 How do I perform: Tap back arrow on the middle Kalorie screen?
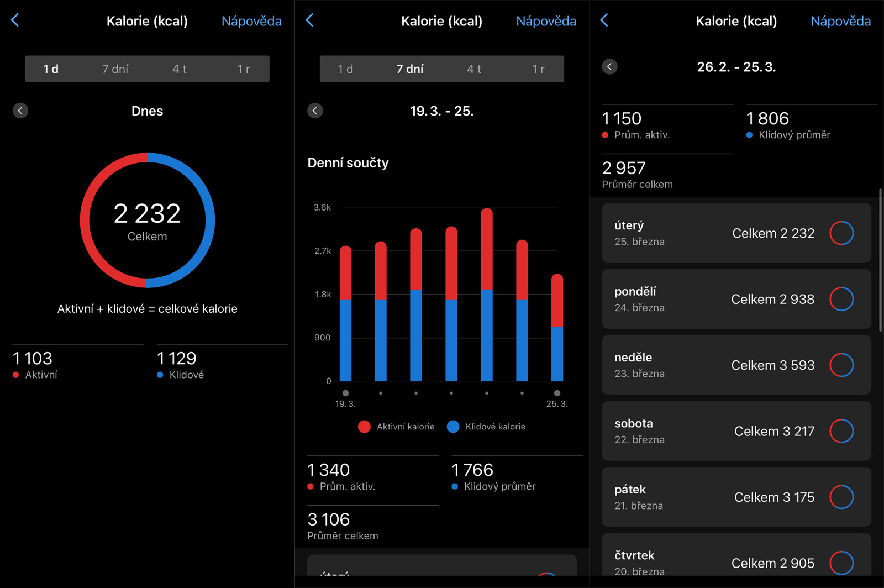click(x=309, y=20)
